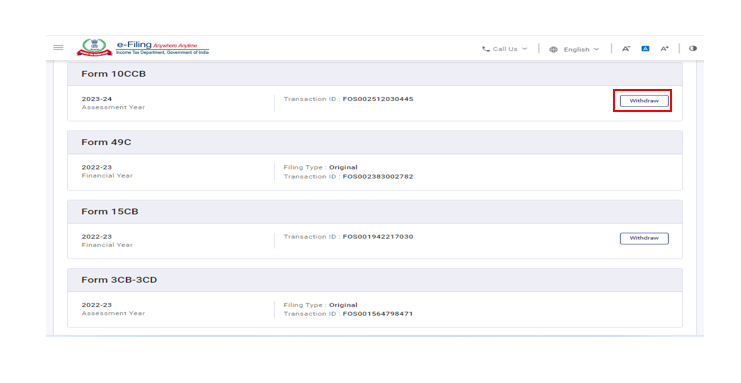Toggle high contrast mode icon

693,48
